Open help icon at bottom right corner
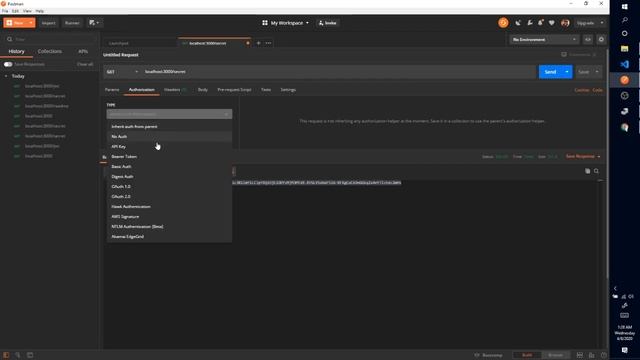Viewport: 640px width, 360px height. point(604,355)
